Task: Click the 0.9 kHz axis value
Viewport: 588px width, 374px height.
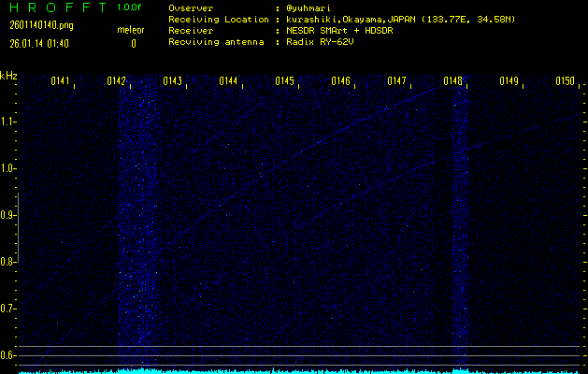Action: (x=7, y=215)
